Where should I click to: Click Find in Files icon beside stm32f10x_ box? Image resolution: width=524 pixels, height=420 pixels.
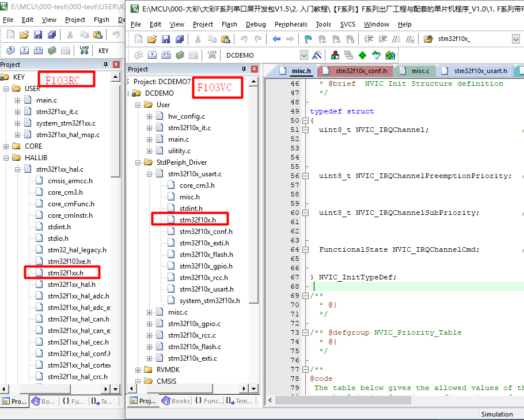click(x=428, y=39)
